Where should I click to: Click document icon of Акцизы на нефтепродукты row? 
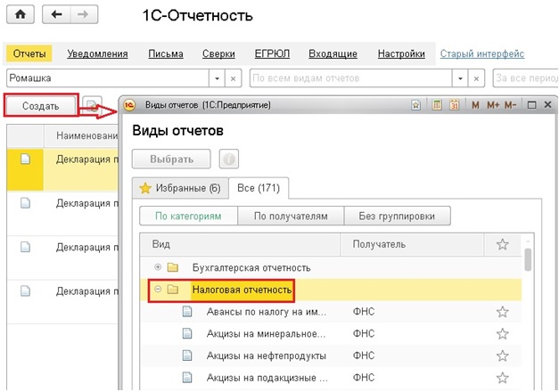[187, 355]
